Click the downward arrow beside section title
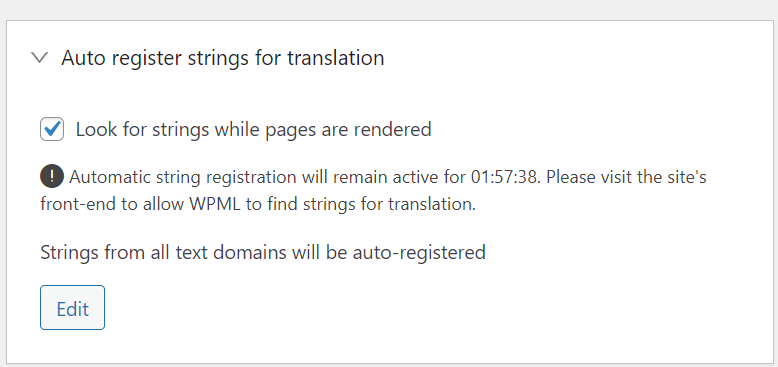 click(39, 58)
